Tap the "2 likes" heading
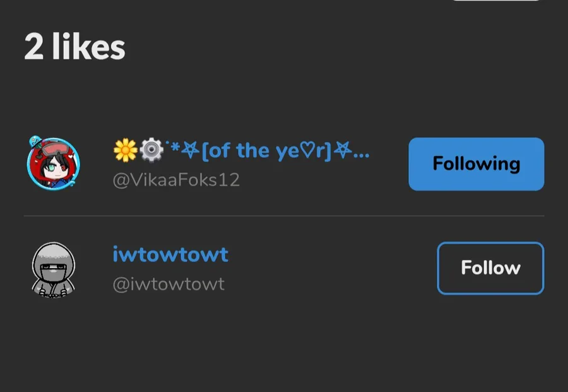Image resolution: width=568 pixels, height=392 pixels. (74, 47)
